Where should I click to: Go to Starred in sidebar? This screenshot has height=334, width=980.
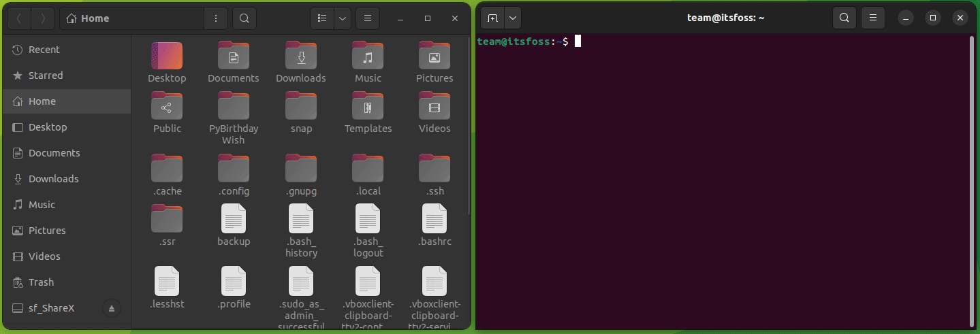(x=45, y=76)
